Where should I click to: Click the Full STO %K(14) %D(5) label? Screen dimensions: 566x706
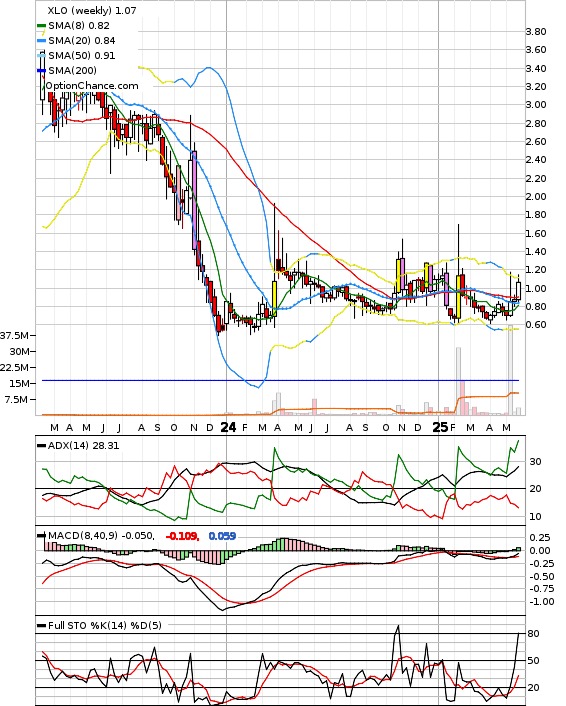tap(104, 625)
